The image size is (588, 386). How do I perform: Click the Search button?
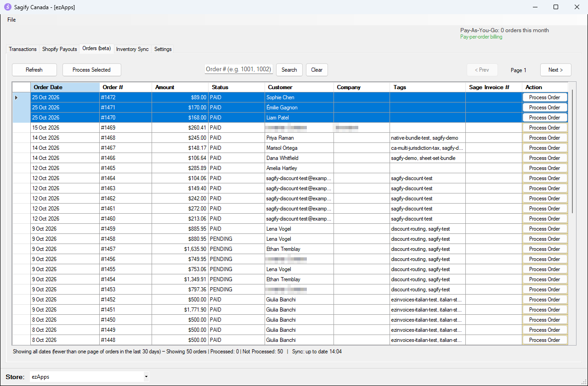click(289, 70)
